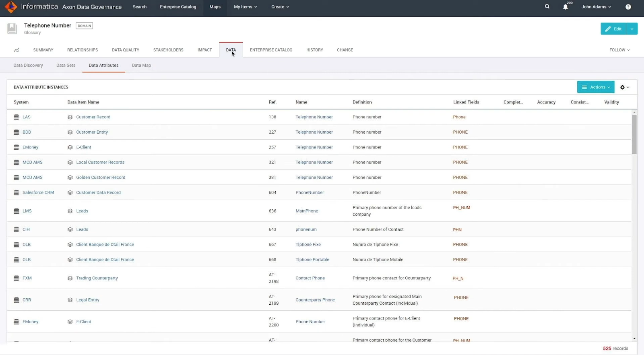The height and width of the screenshot is (355, 644).
Task: Open the Actions dropdown
Action: point(596,87)
